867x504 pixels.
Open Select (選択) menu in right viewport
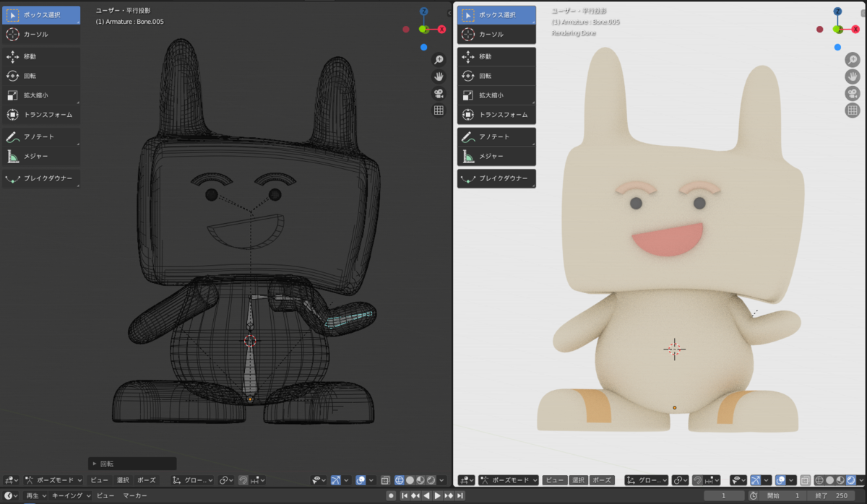[578, 480]
